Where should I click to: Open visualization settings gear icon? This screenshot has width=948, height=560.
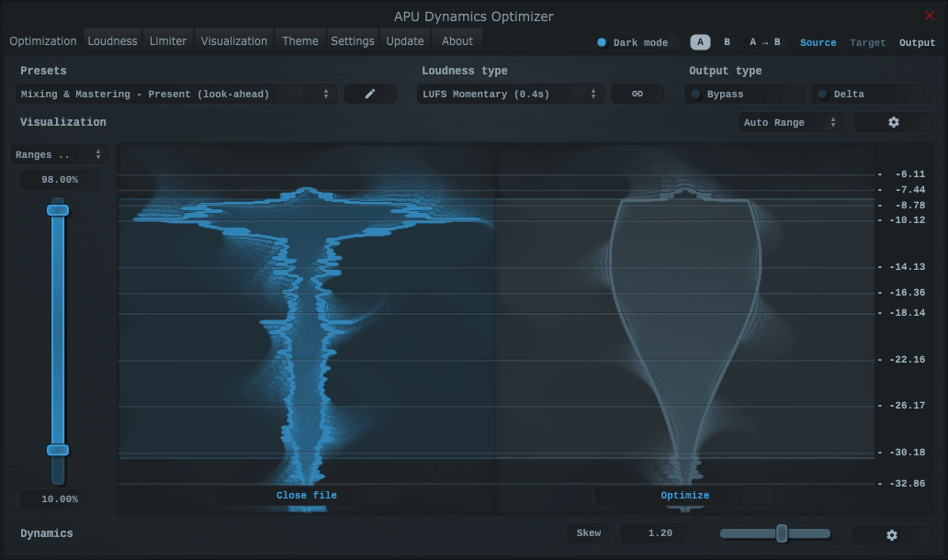click(893, 122)
